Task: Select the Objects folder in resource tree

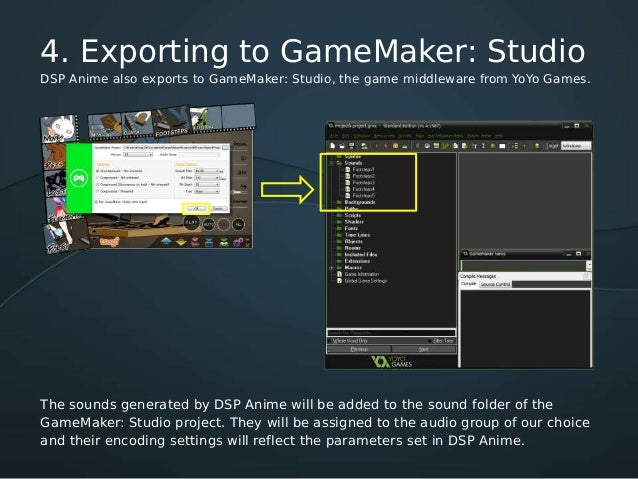Action: click(354, 241)
